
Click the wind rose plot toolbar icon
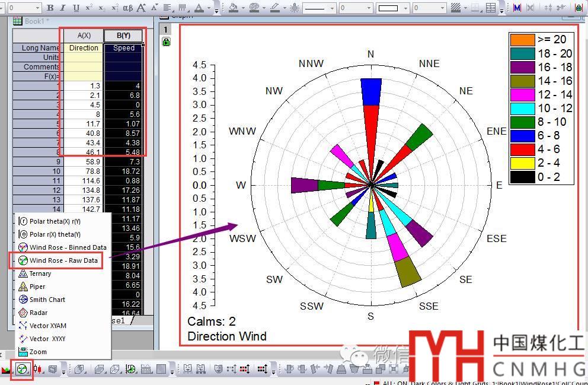pyautogui.click(x=23, y=370)
